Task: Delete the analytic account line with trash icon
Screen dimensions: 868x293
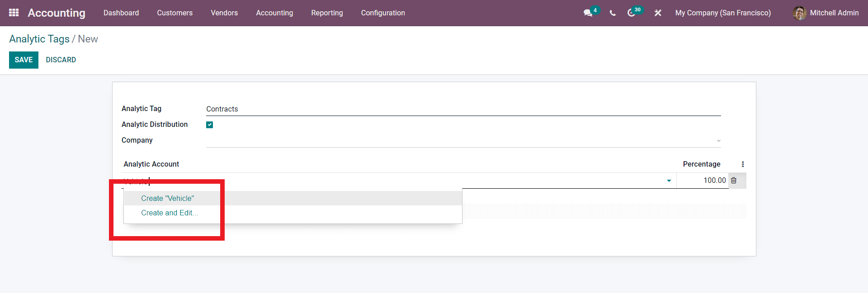Action: 734,180
